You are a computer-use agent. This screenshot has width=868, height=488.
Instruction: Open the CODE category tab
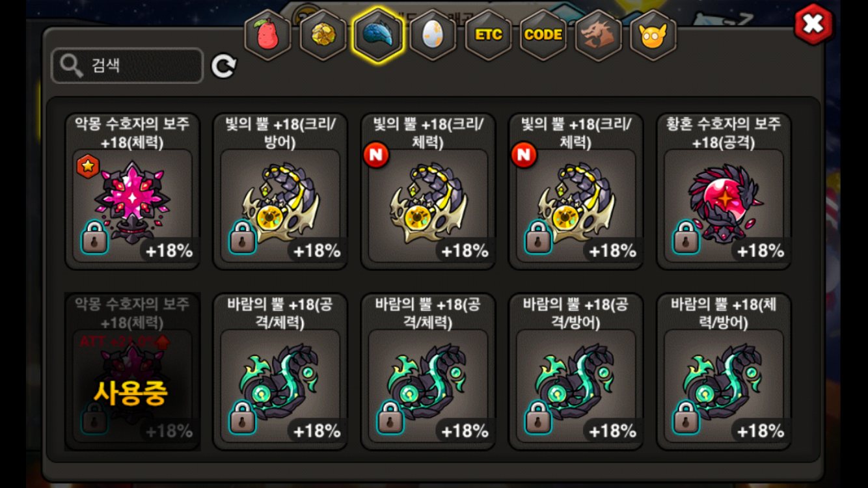click(543, 35)
